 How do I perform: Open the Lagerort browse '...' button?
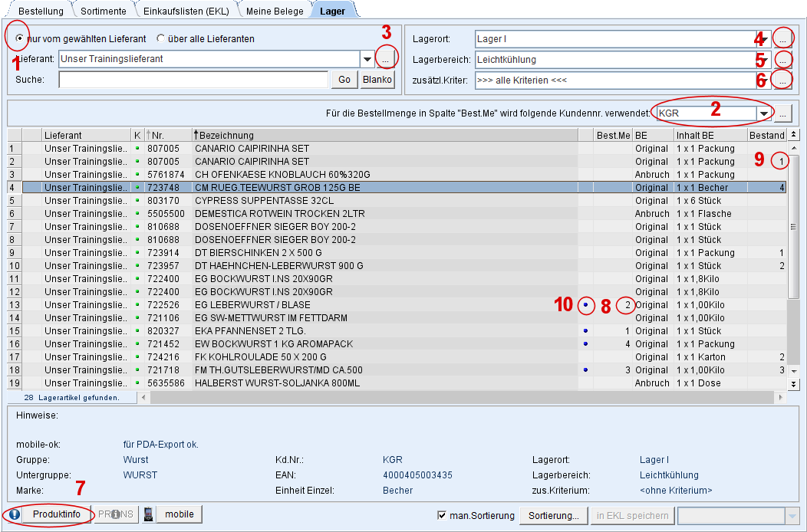[782, 38]
